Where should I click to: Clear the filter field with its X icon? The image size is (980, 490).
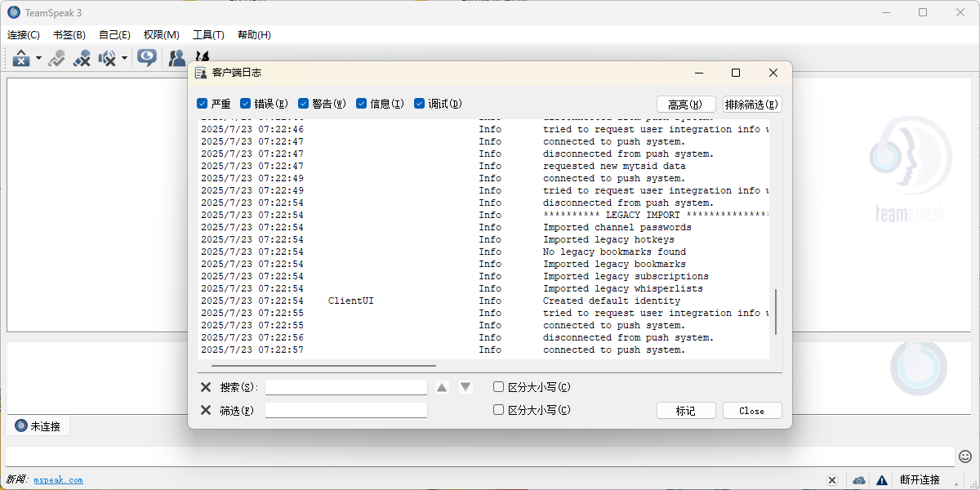[206, 410]
